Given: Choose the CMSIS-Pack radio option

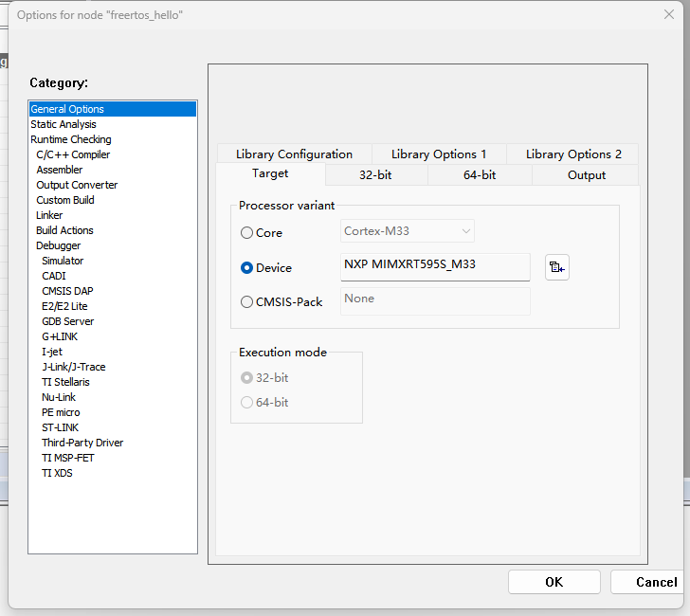Looking at the screenshot, I should pos(247,302).
